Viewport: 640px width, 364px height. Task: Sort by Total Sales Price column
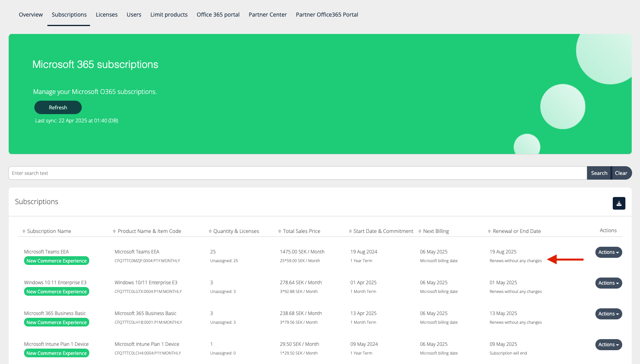301,231
